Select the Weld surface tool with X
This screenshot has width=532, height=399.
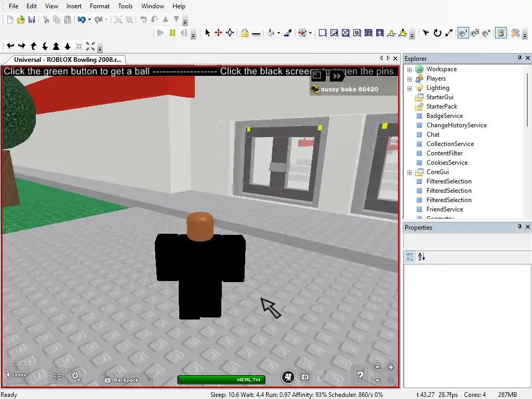(345, 33)
